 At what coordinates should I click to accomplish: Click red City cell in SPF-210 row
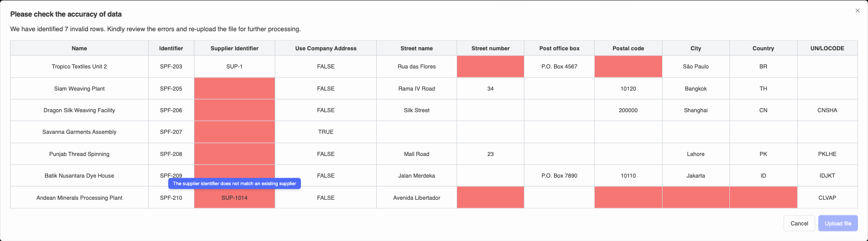tap(696, 198)
